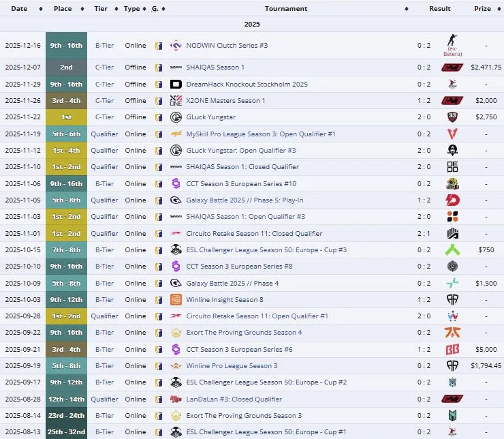The width and height of the screenshot is (504, 439).
Task: Click GLuck logo in Yungstar 1st place row
Action: [x=176, y=117]
